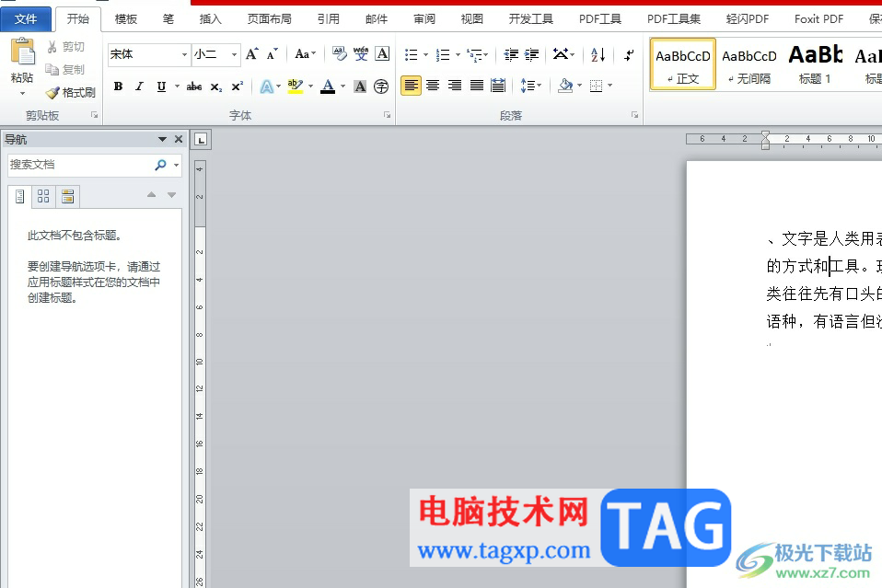Viewport: 882px width, 588px height.
Task: Toggle Bold formatting
Action: pyautogui.click(x=118, y=86)
